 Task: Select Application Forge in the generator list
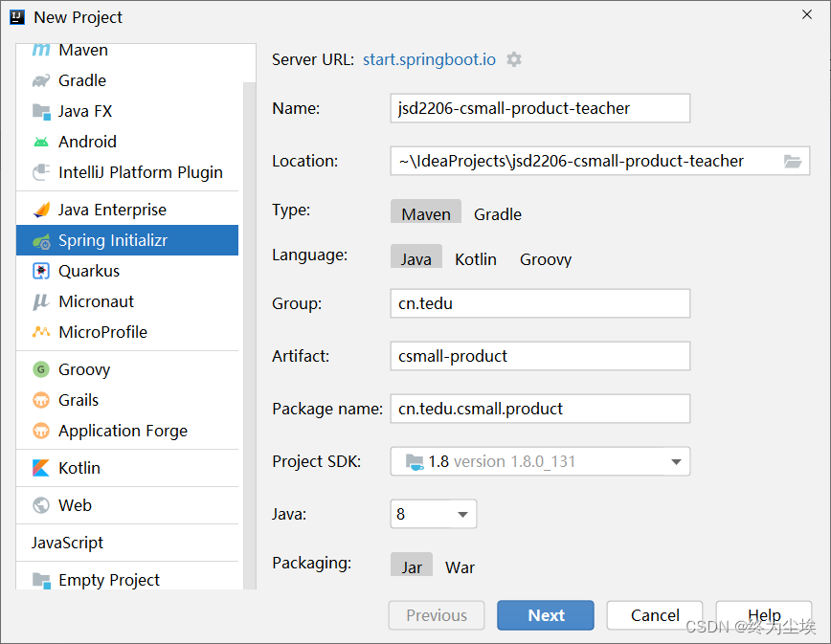tap(127, 431)
